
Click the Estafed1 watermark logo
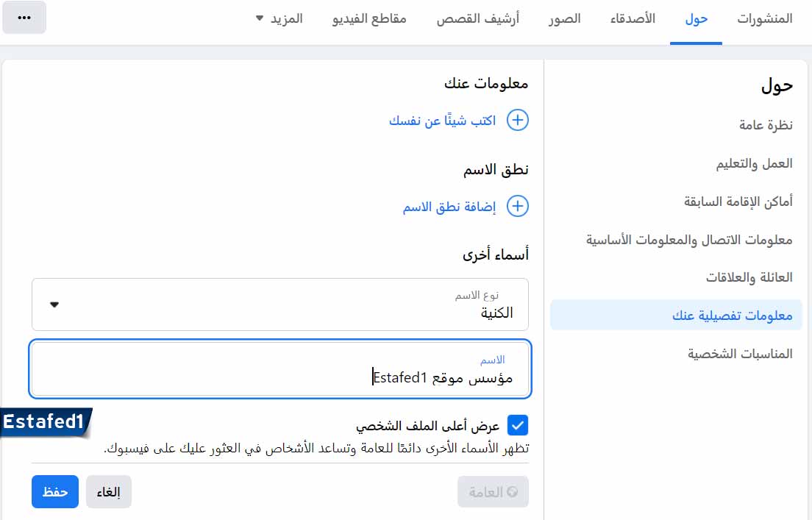click(x=46, y=423)
